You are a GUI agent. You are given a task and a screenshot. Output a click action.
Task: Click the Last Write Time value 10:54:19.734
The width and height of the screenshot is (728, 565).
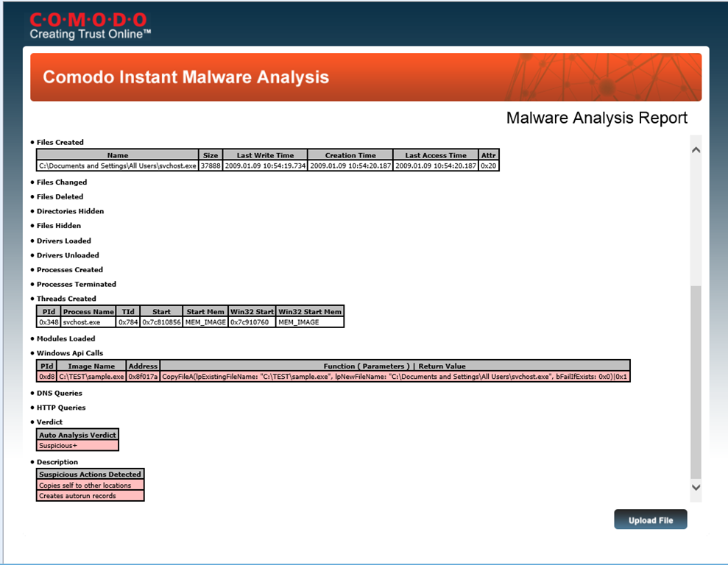pyautogui.click(x=265, y=166)
